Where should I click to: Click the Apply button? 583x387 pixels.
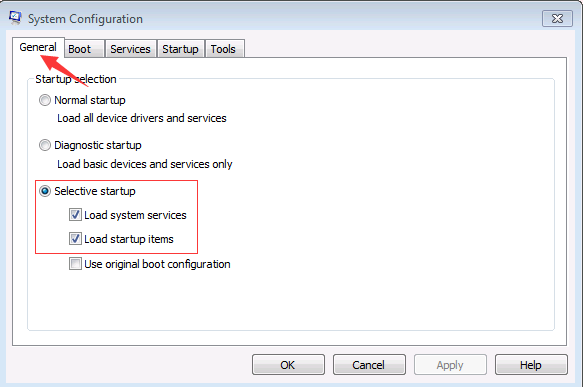[450, 365]
